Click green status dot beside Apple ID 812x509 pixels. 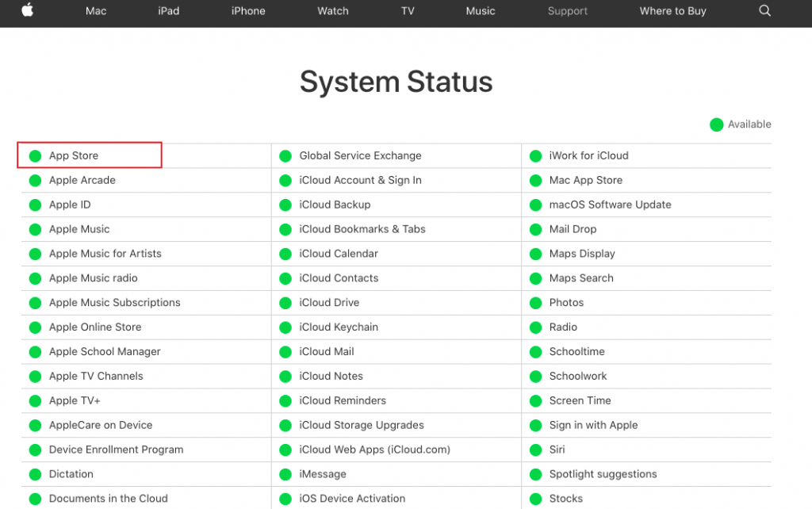[35, 205]
